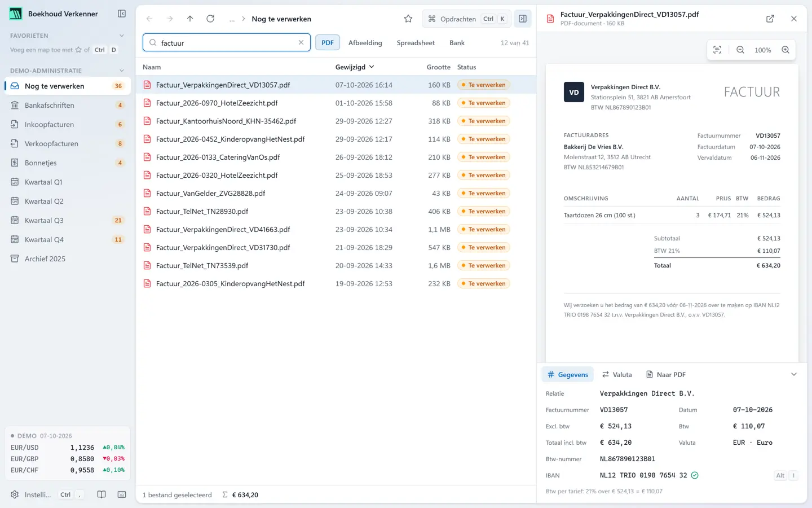812x508 pixels.
Task: Toggle the preview pane button
Action: coord(523,19)
